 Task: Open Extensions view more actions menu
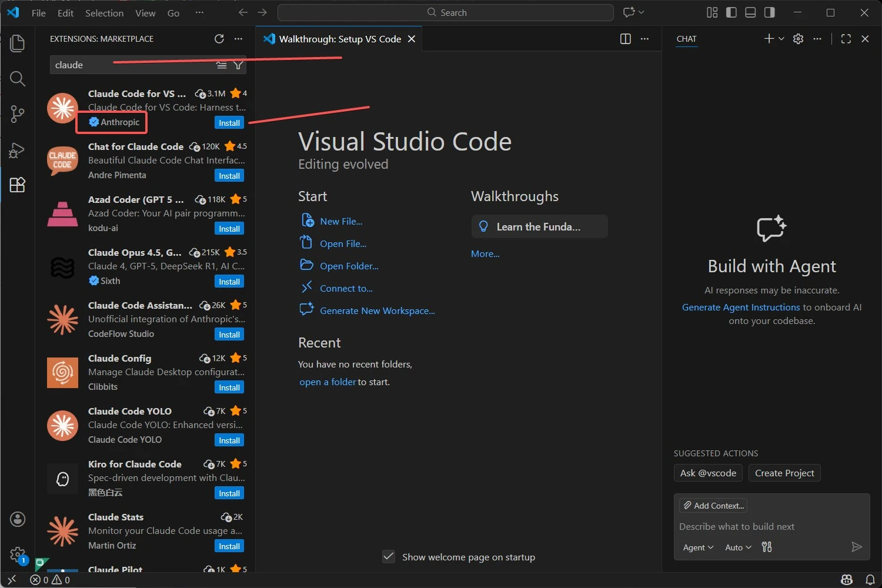pos(238,39)
